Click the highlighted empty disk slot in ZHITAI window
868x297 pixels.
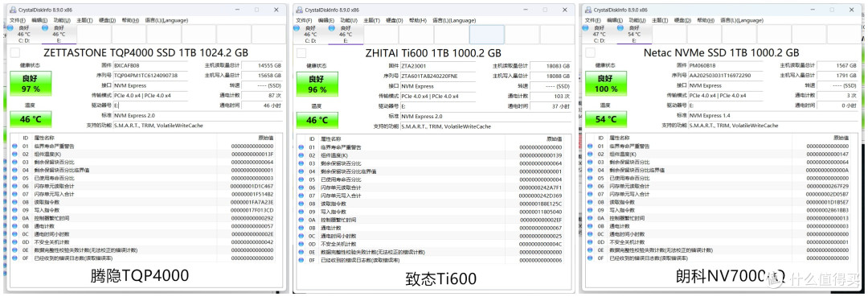tap(486, 35)
